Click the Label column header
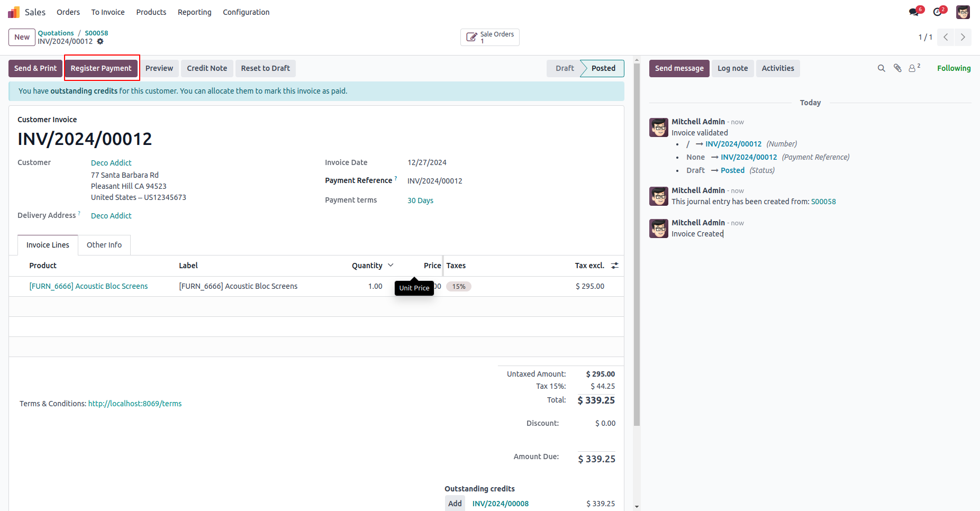980x511 pixels. click(188, 266)
